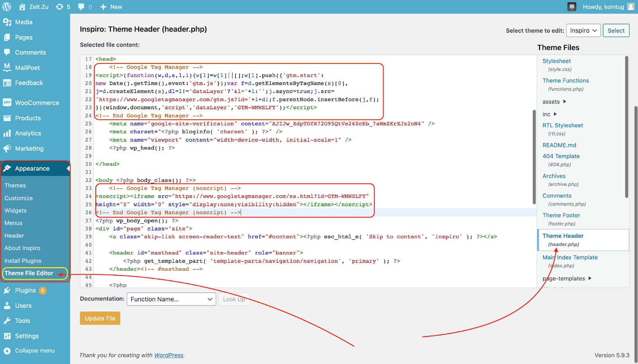Screen dimensions: 638x364
Task: Click line number 37 in gutter
Action: [x=89, y=220]
